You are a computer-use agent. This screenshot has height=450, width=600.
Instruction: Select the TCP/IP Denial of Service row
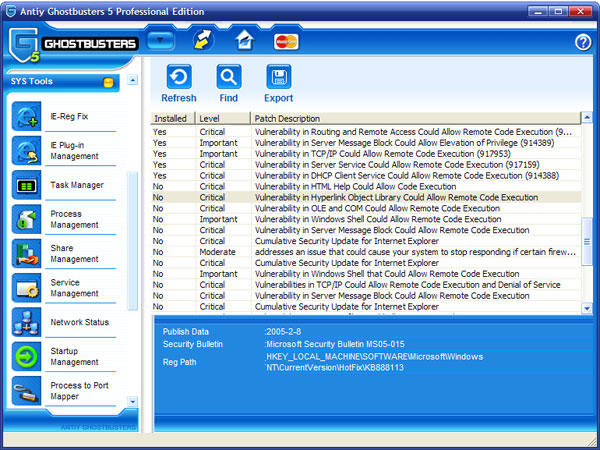[x=366, y=285]
